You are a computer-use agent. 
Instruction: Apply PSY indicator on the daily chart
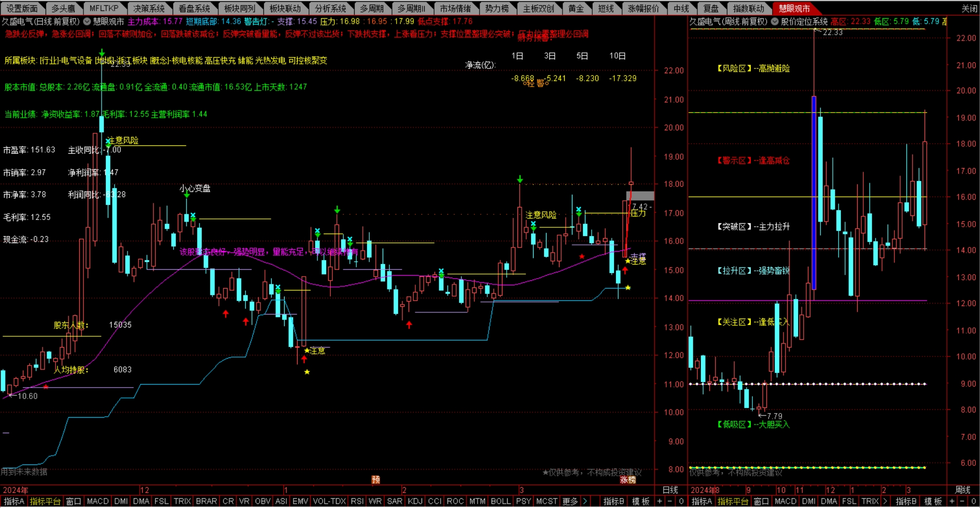pos(524,501)
